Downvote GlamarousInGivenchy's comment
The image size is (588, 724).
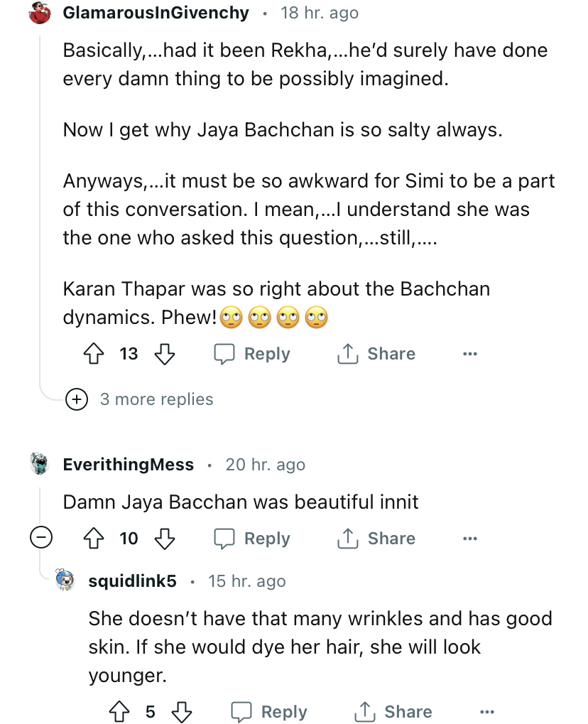point(165,354)
